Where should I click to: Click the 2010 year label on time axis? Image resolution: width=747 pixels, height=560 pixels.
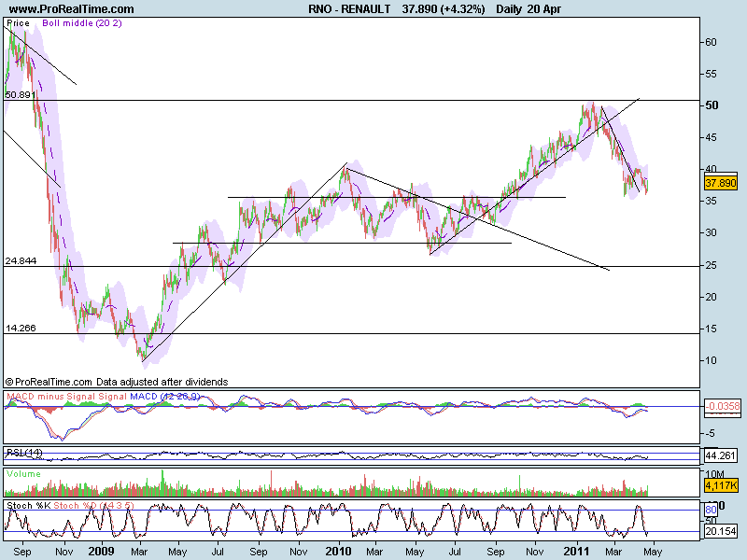pos(338,552)
